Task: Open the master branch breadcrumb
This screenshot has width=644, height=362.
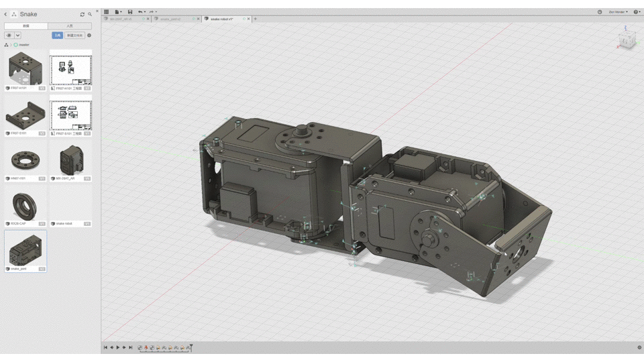Action: pos(21,45)
